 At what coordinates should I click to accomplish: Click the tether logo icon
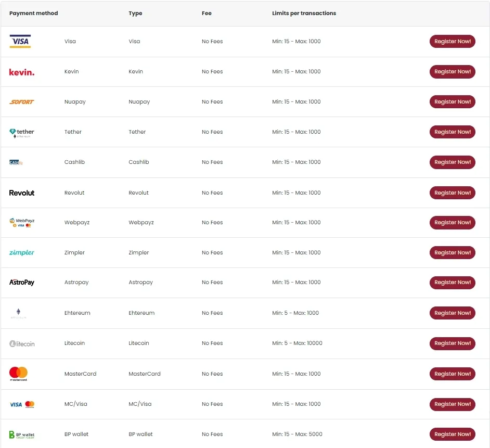pos(21,133)
